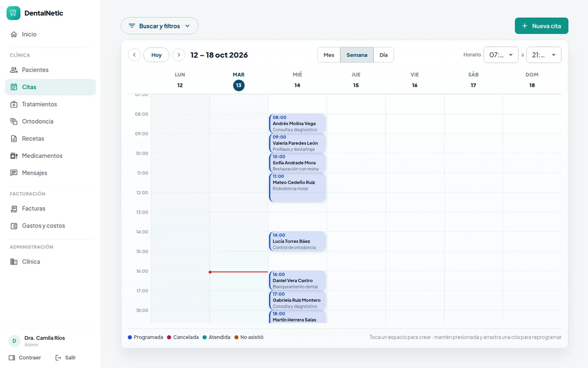Click the blue Programada legend dot
The image size is (588, 368).
coord(130,337)
